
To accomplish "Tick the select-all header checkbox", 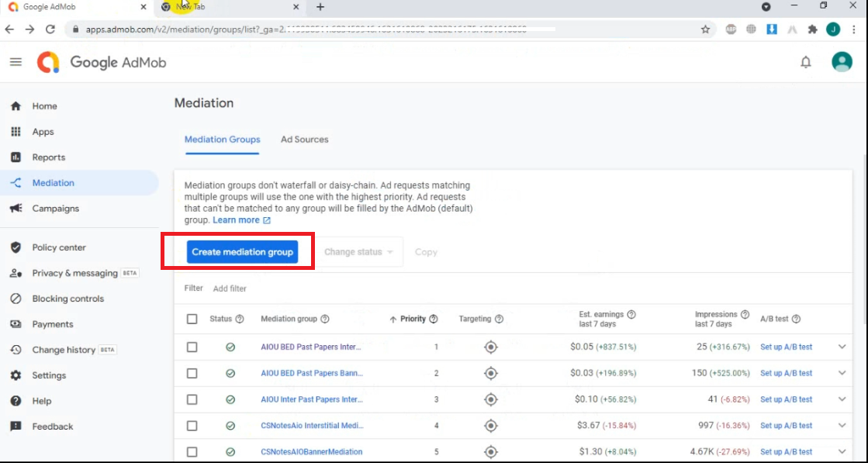I will pos(192,319).
